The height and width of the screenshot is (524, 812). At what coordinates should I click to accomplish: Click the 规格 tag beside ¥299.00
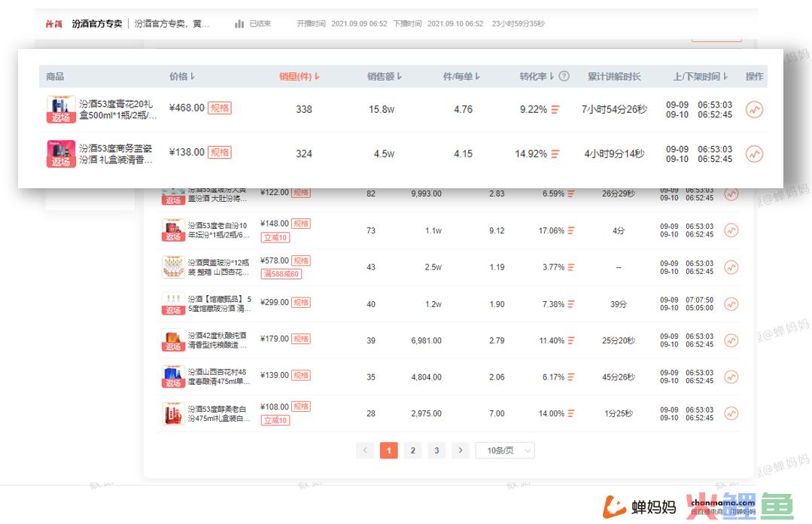click(301, 302)
